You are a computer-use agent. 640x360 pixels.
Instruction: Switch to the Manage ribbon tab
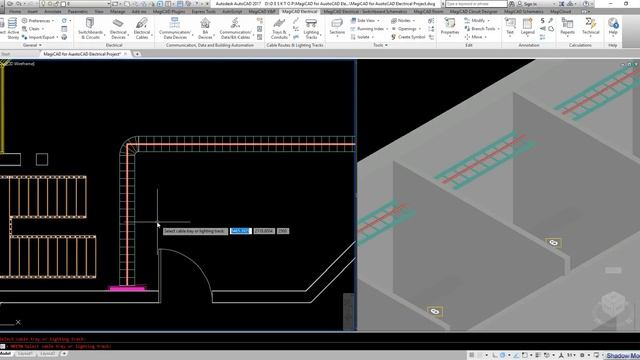[118, 11]
